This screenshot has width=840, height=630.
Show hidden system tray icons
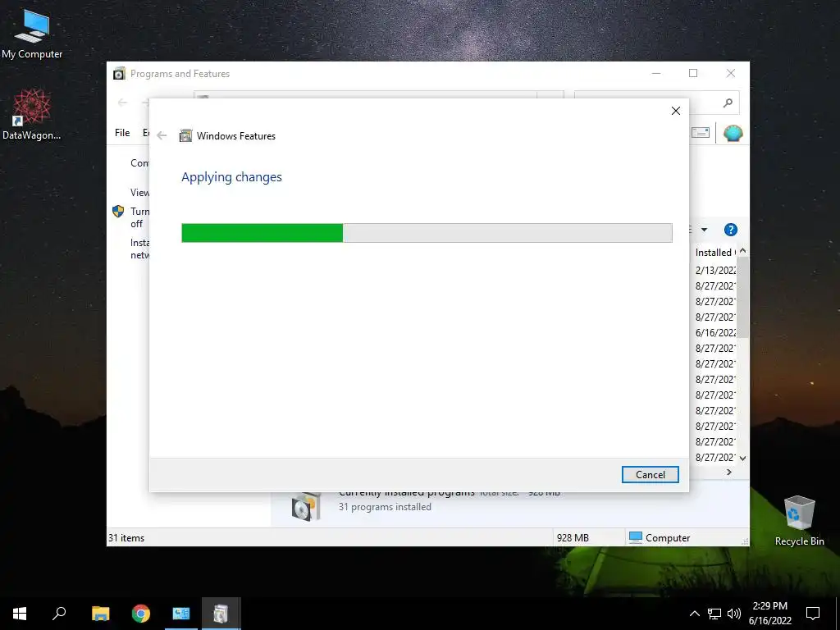[x=694, y=614]
